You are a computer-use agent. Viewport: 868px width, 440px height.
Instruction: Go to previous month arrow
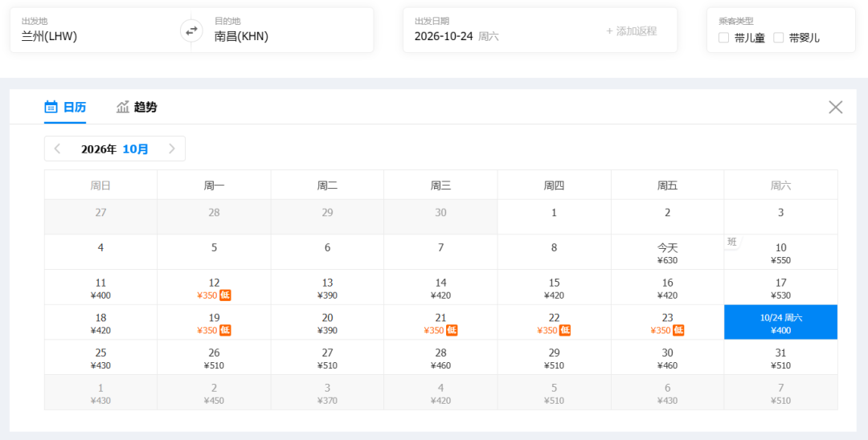[x=57, y=149]
